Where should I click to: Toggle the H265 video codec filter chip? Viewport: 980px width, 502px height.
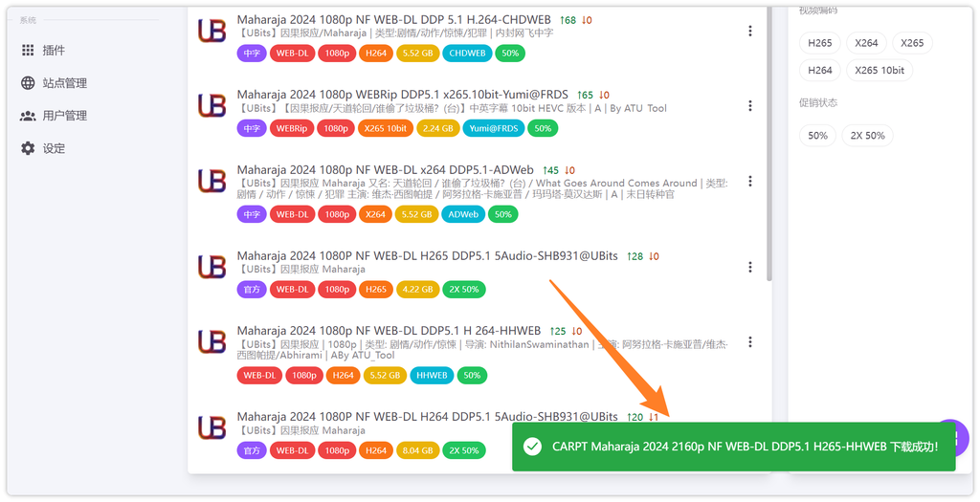[819, 43]
